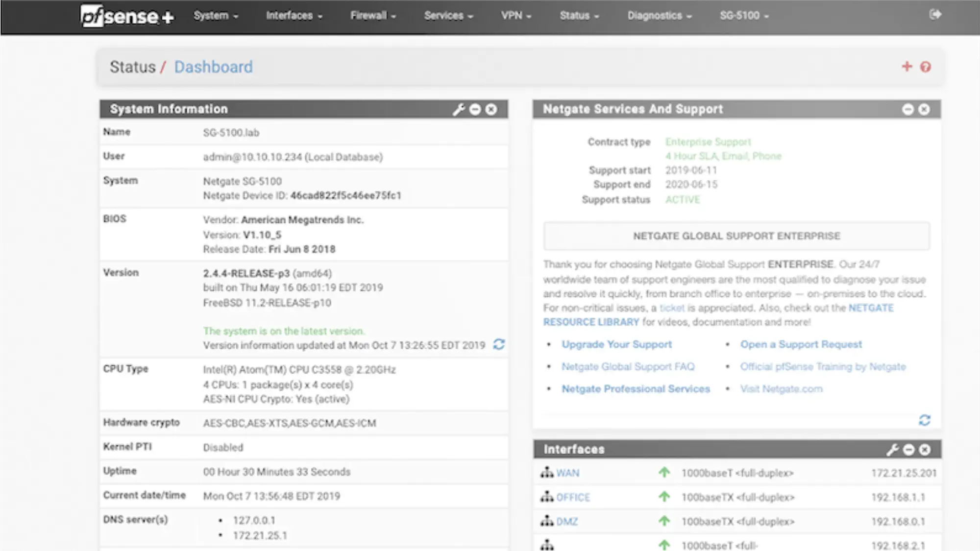Click the green up arrow beside DMZ
Screen dimensions: 980x551
pyautogui.click(x=664, y=521)
